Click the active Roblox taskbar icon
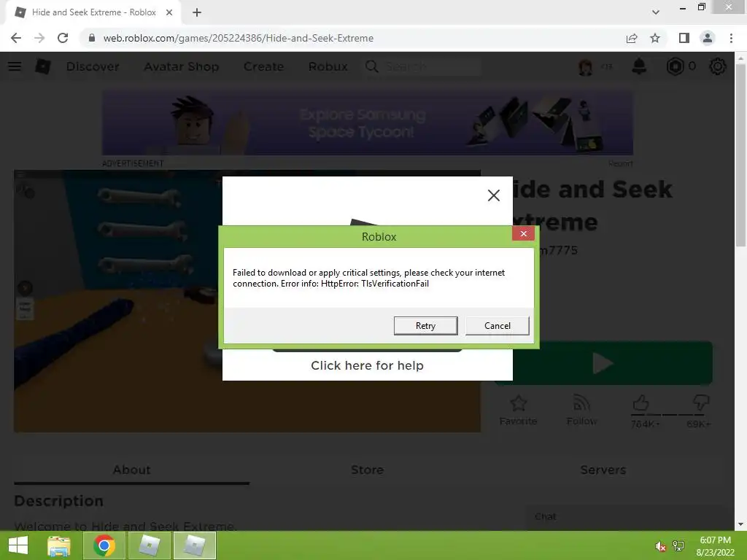 (194, 545)
